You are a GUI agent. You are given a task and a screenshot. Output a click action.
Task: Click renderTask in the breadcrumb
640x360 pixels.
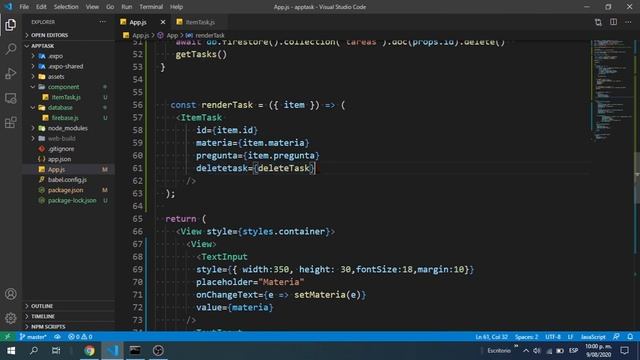tap(209, 36)
